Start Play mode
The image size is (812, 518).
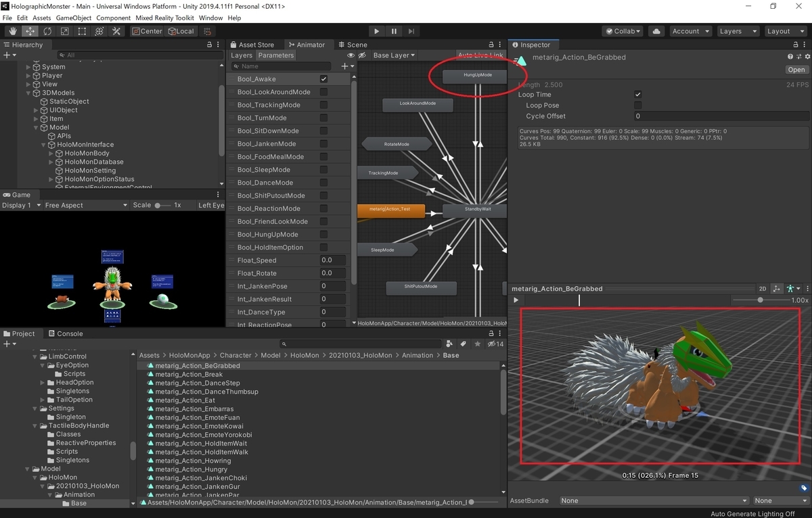coord(377,31)
